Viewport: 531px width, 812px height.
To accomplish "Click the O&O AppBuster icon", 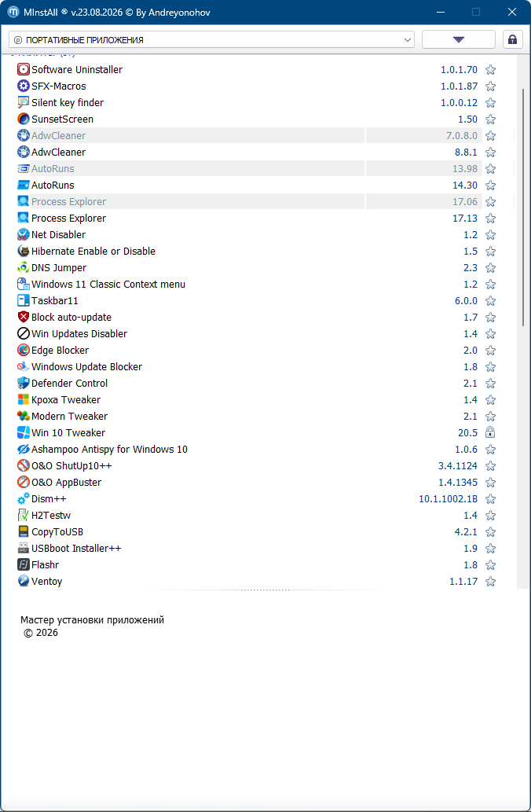I will point(24,482).
